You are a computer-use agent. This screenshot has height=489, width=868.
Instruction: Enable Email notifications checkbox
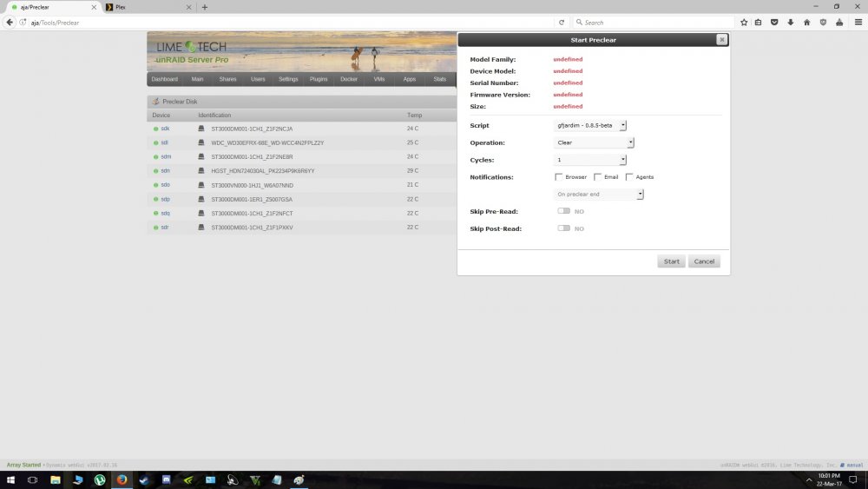pos(597,177)
